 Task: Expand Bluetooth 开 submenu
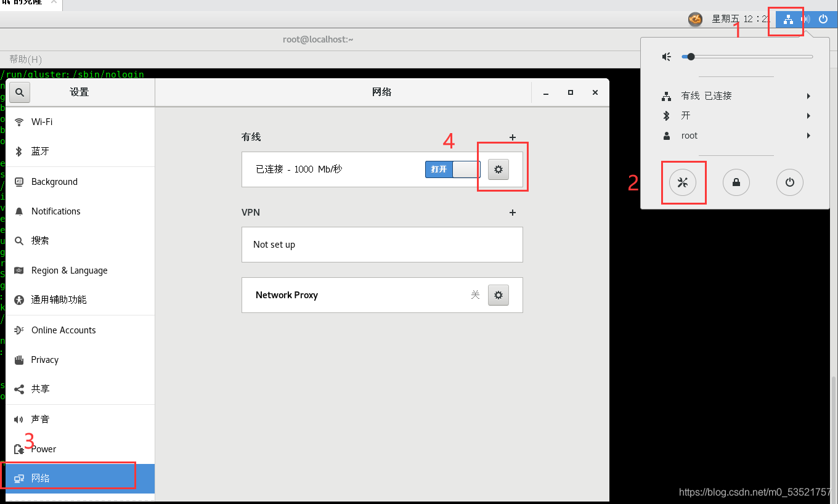click(x=735, y=116)
